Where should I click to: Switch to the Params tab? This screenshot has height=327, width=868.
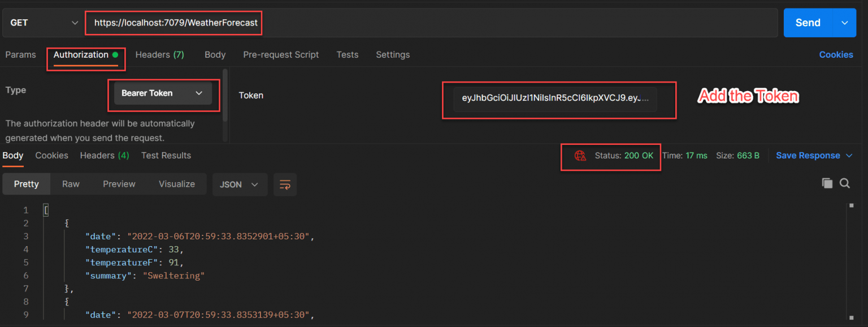(20, 55)
